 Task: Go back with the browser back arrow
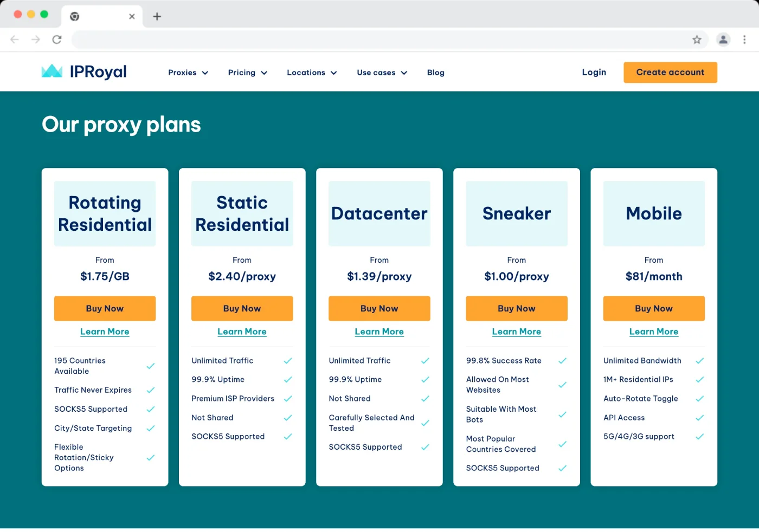15,40
